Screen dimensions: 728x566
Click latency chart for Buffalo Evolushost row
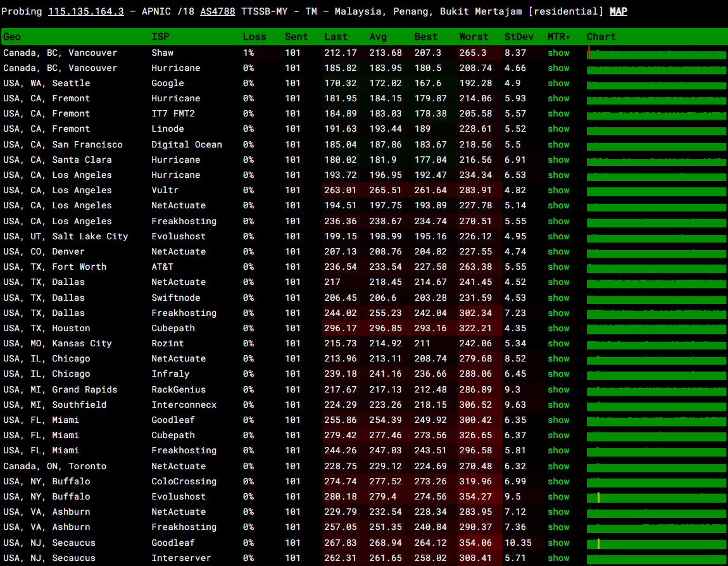click(656, 497)
